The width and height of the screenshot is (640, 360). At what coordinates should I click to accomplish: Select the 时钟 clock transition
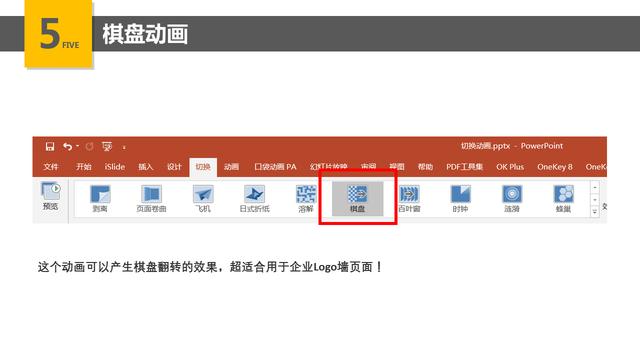click(460, 199)
